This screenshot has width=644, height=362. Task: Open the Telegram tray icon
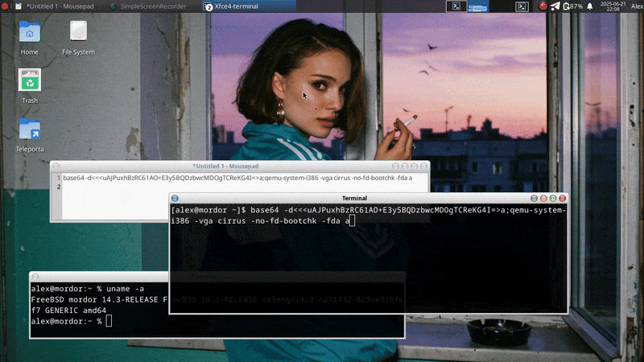(555, 6)
